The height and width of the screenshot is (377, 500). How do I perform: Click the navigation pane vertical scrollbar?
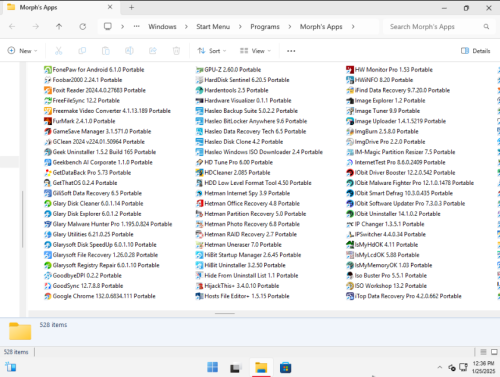point(23,219)
